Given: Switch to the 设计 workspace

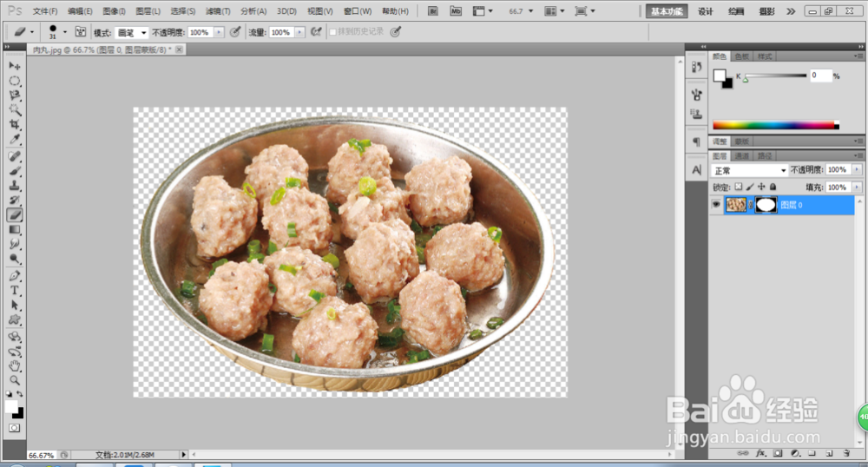Looking at the screenshot, I should (705, 11).
